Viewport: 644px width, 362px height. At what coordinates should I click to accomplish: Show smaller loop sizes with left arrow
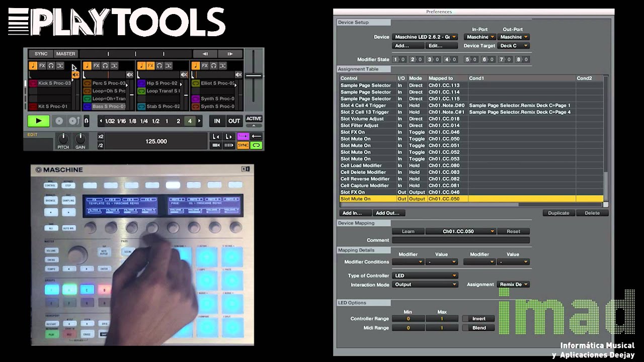point(101,121)
